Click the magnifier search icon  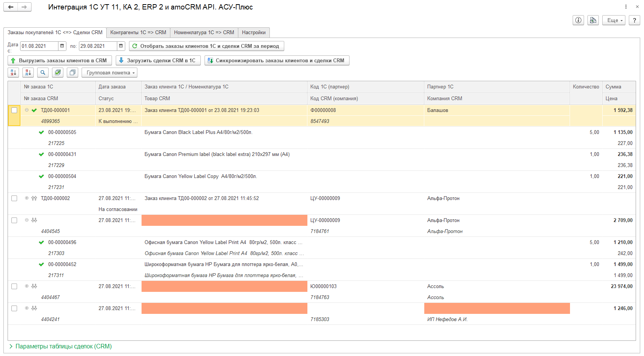43,72
